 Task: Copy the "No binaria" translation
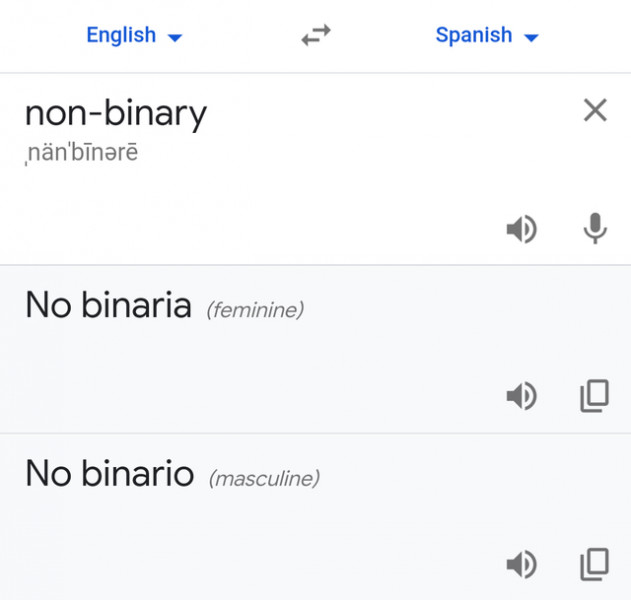[x=594, y=397]
